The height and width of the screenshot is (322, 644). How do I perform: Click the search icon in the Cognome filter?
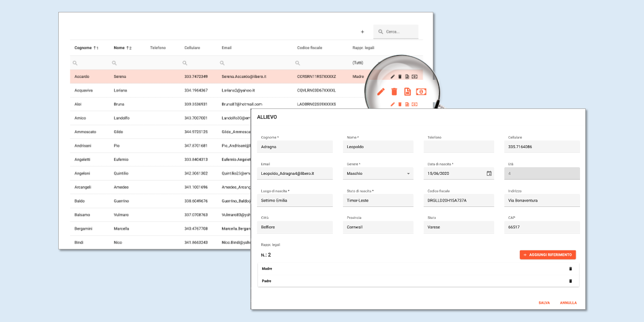point(75,63)
